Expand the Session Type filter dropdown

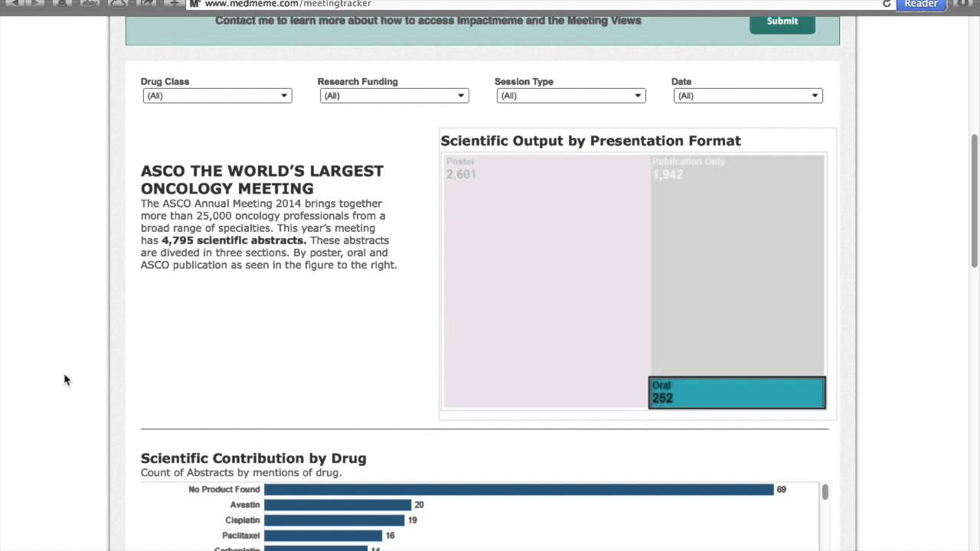pyautogui.click(x=571, y=96)
